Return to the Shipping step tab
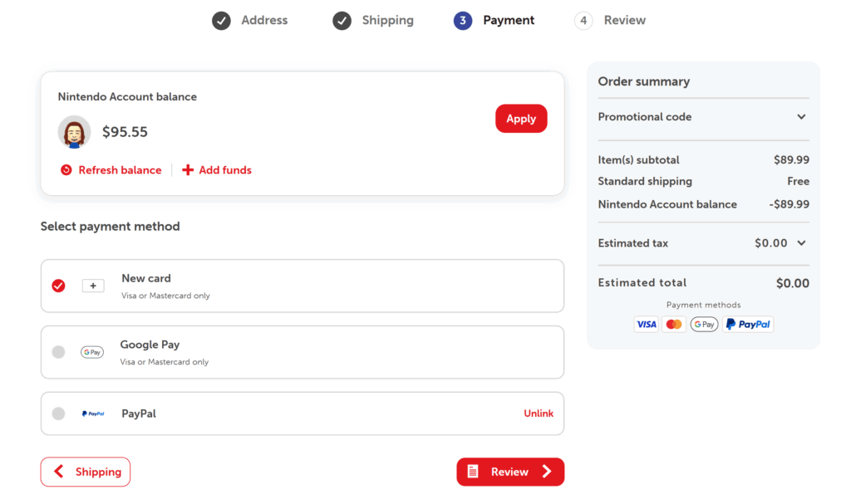The height and width of the screenshot is (504, 851). point(373,21)
